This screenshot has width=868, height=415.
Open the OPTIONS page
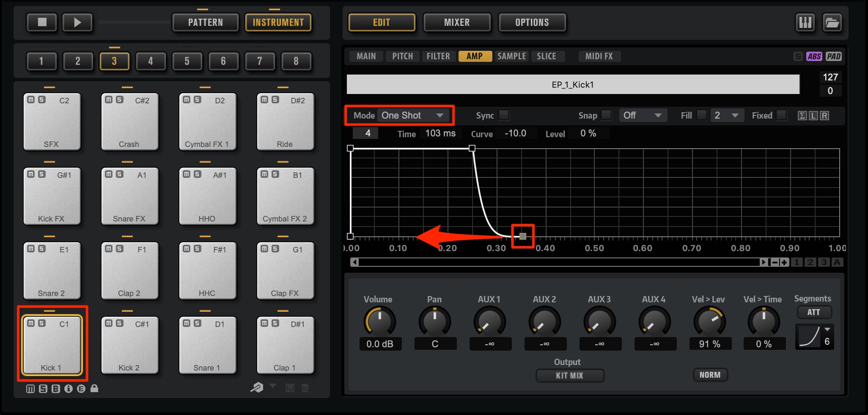[532, 22]
